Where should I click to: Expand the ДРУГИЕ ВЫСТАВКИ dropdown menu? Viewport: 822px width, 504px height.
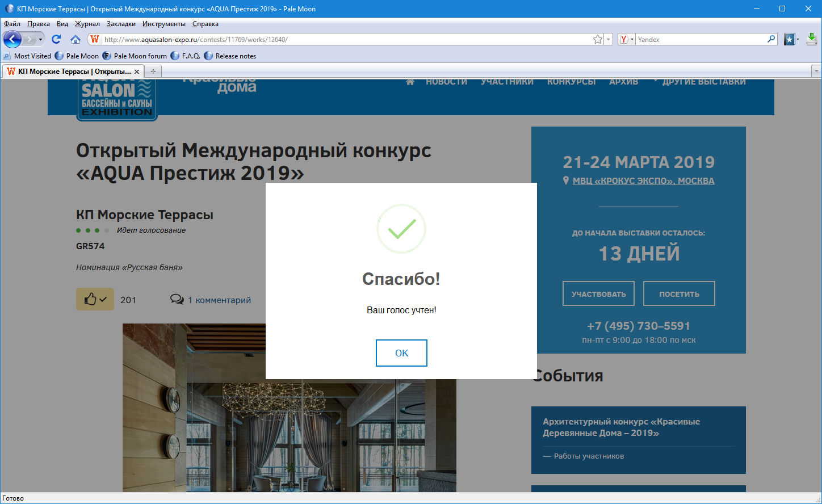coord(699,82)
